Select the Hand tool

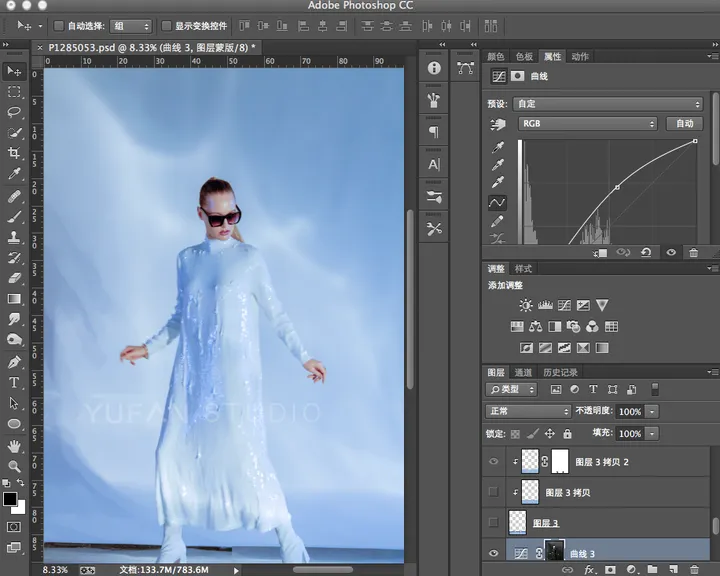14,446
